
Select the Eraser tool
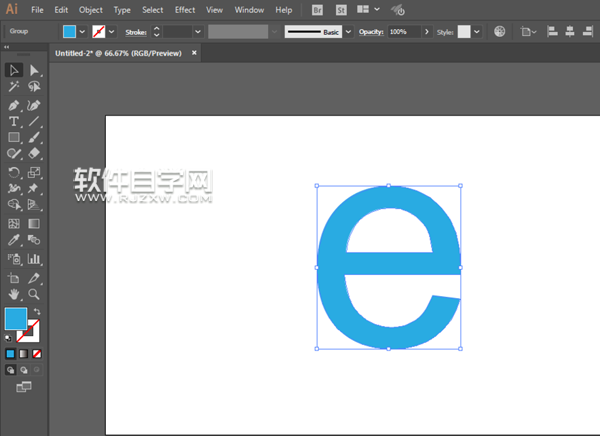pos(34,153)
